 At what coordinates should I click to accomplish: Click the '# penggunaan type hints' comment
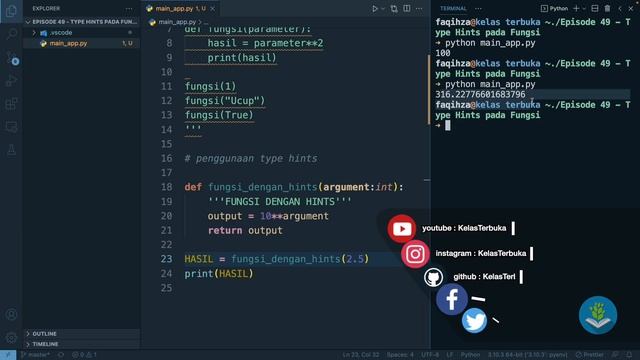[251, 158]
